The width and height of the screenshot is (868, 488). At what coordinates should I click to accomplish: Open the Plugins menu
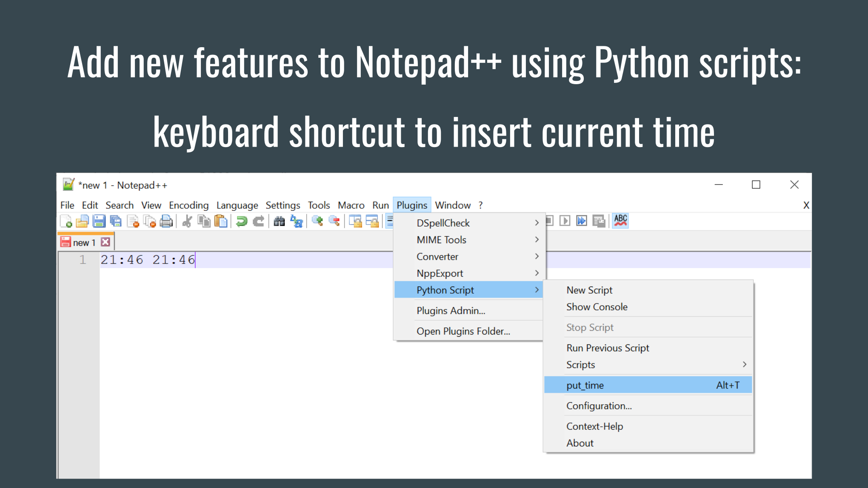(x=412, y=205)
